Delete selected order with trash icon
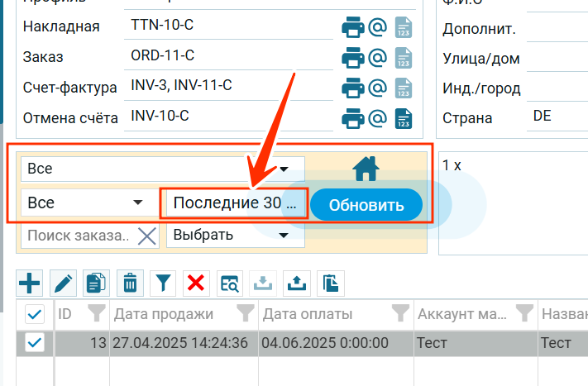Viewport: 588px width, 386px height. pos(130,284)
